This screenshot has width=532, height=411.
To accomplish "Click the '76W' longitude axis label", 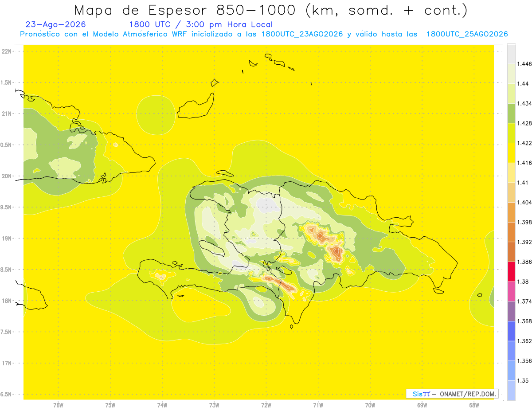I will point(58,405).
